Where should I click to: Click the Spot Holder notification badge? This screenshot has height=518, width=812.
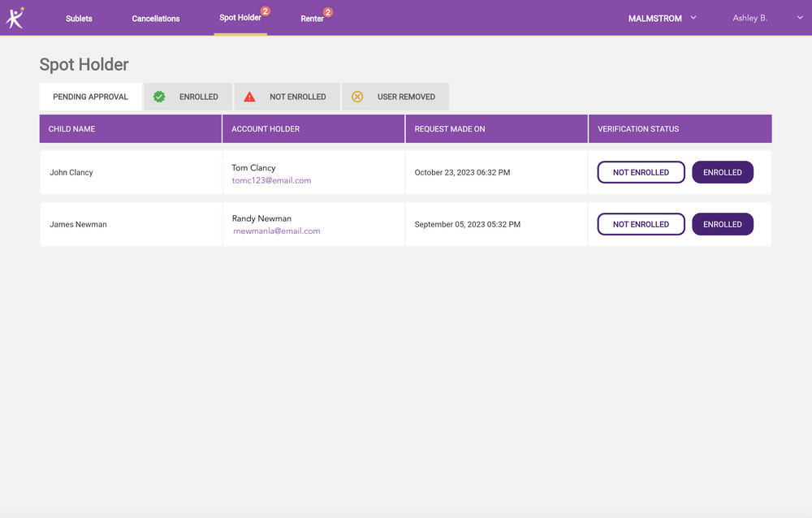266,11
